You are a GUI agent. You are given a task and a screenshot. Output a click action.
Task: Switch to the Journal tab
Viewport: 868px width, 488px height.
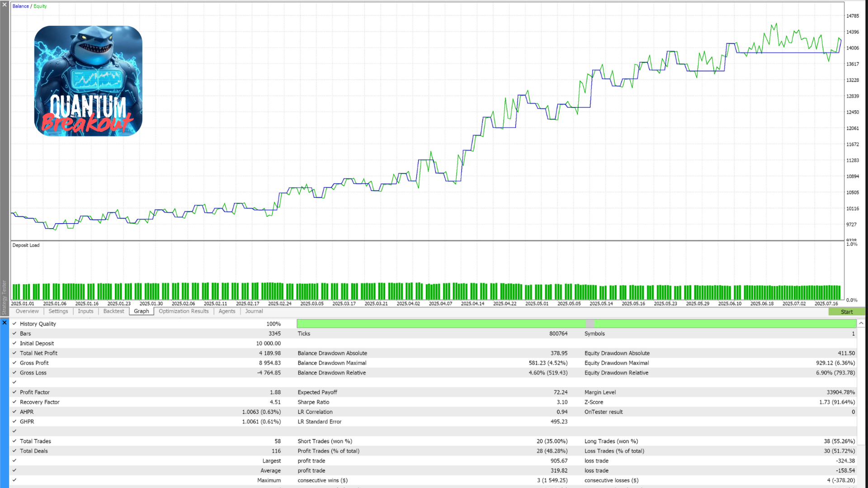[x=254, y=311]
